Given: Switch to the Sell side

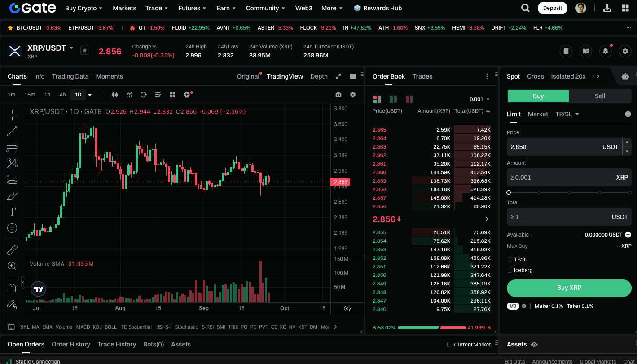Looking at the screenshot, I should [600, 96].
